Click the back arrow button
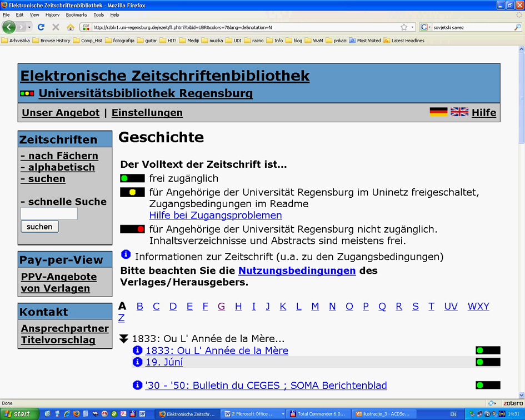Viewport: 525px width, 420px height. [x=9, y=27]
